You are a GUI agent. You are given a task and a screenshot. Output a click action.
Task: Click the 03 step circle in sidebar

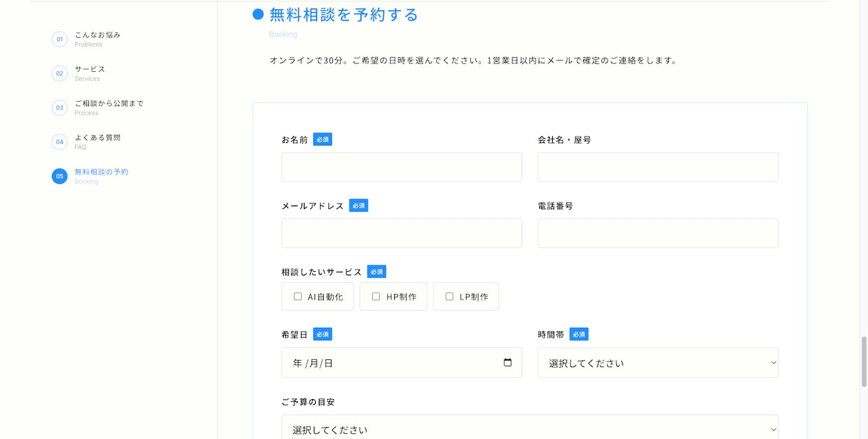[60, 107]
